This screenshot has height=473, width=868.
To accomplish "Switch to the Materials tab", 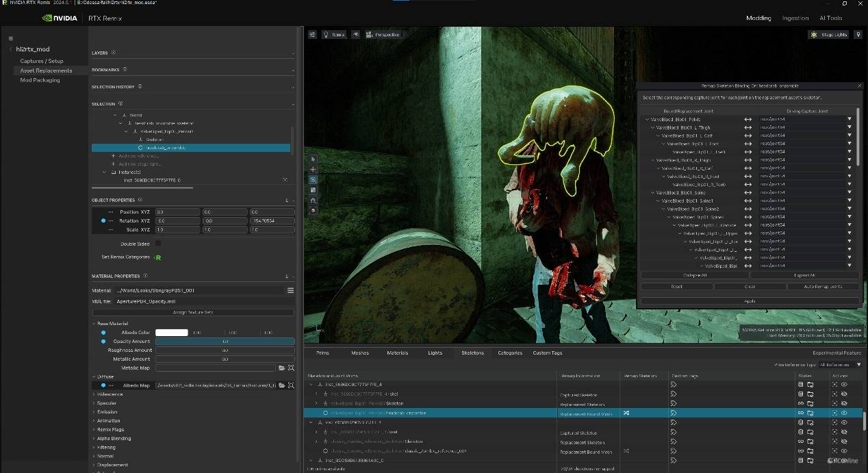I will click(x=397, y=353).
